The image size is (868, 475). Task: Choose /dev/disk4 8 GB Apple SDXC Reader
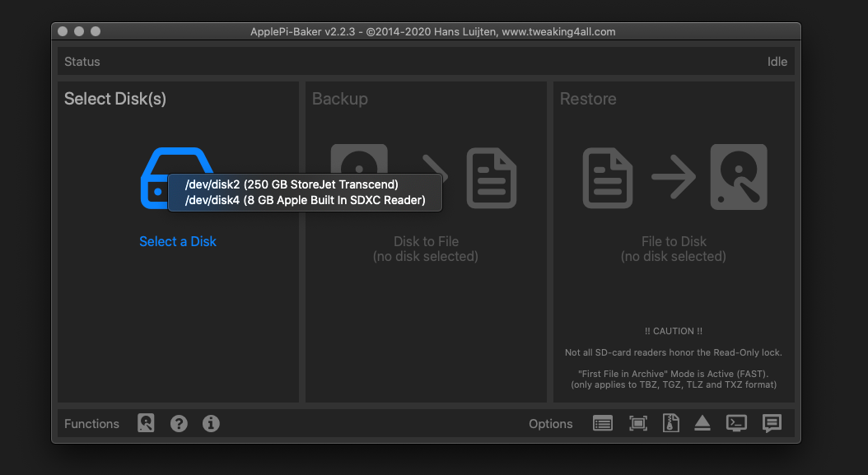click(x=305, y=200)
